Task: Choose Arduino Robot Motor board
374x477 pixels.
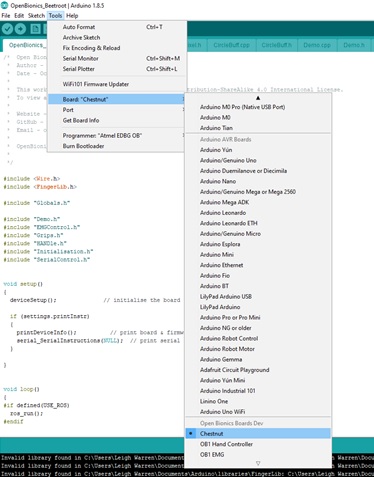Action: (x=258, y=349)
